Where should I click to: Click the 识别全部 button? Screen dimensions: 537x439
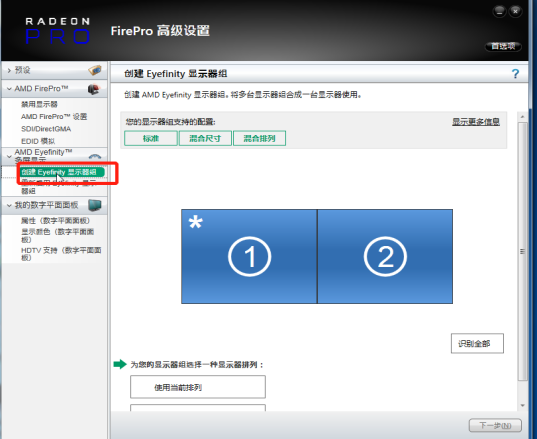(477, 343)
